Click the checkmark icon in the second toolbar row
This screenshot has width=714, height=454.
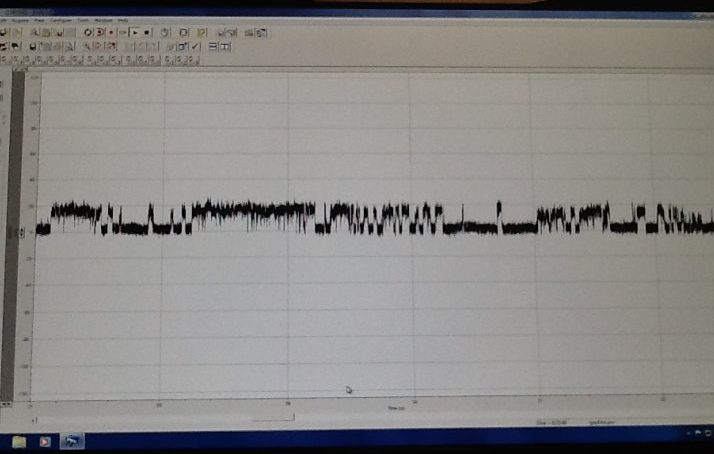[x=195, y=46]
